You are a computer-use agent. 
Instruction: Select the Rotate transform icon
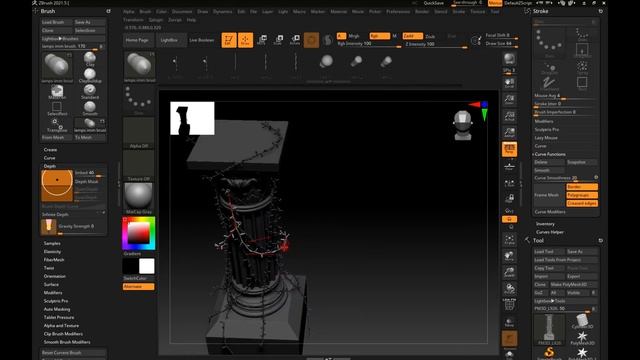[x=295, y=40]
